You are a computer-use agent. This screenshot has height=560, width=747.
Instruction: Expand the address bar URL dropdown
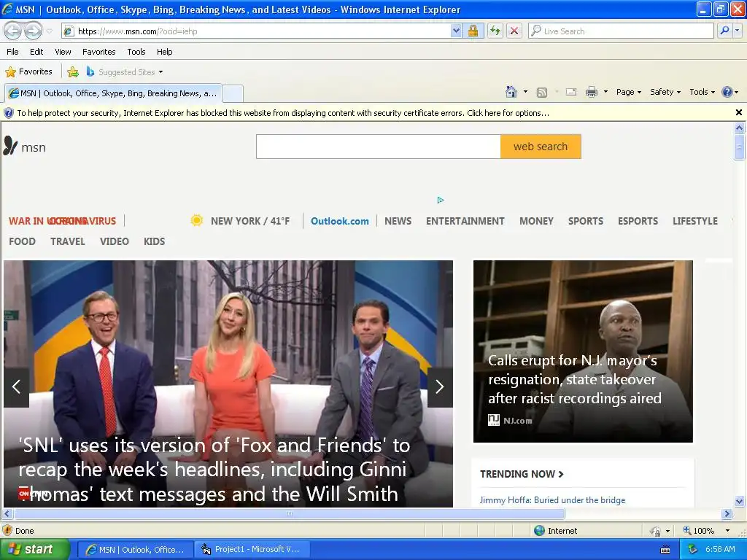pos(456,31)
